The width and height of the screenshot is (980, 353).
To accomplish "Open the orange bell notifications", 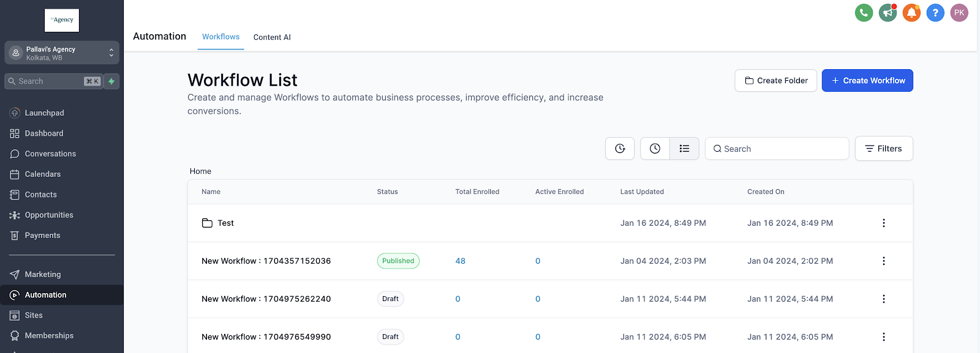I will click(x=911, y=13).
